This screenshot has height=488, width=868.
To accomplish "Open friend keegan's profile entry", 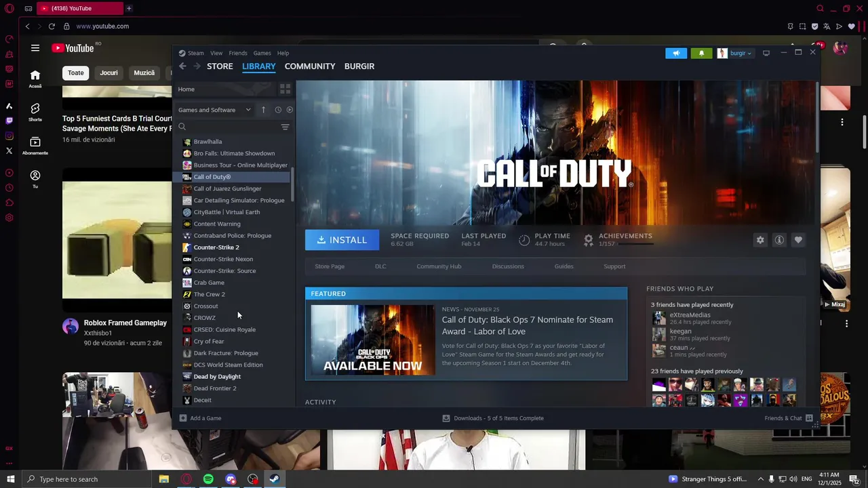I will click(x=692, y=333).
